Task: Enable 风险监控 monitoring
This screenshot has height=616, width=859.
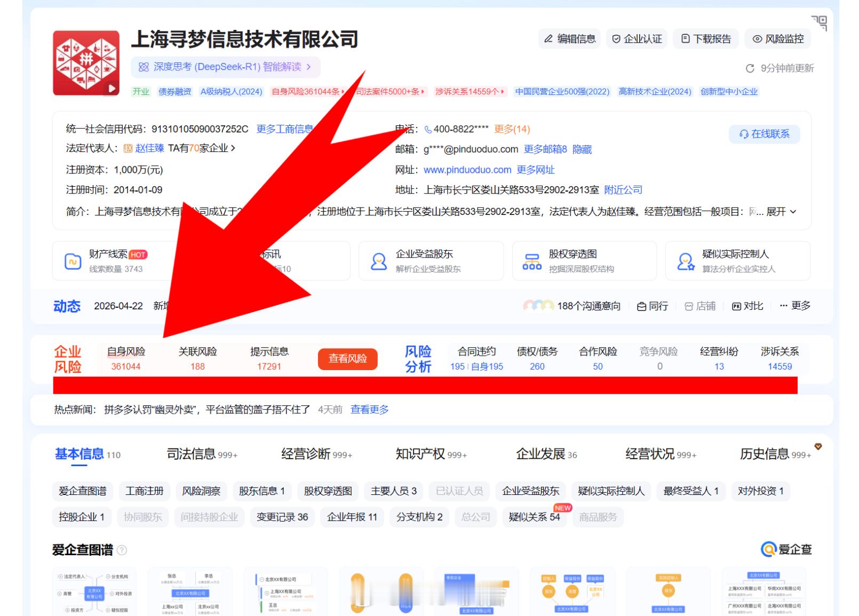Action: point(778,38)
